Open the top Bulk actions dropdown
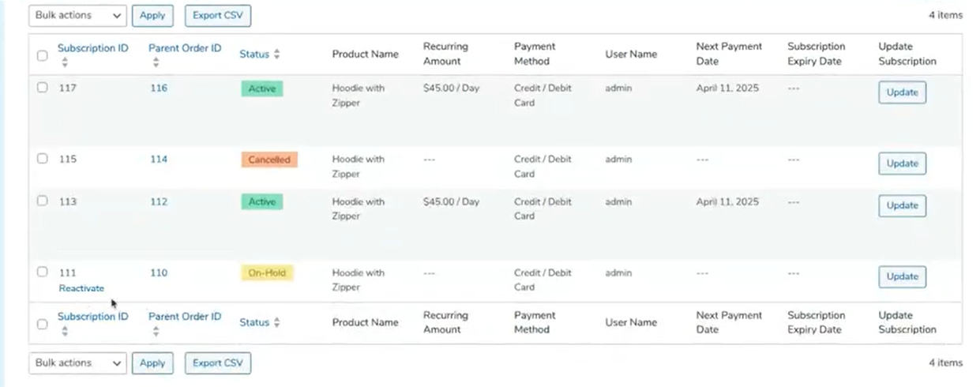This screenshot has height=387, width=980. [x=77, y=15]
